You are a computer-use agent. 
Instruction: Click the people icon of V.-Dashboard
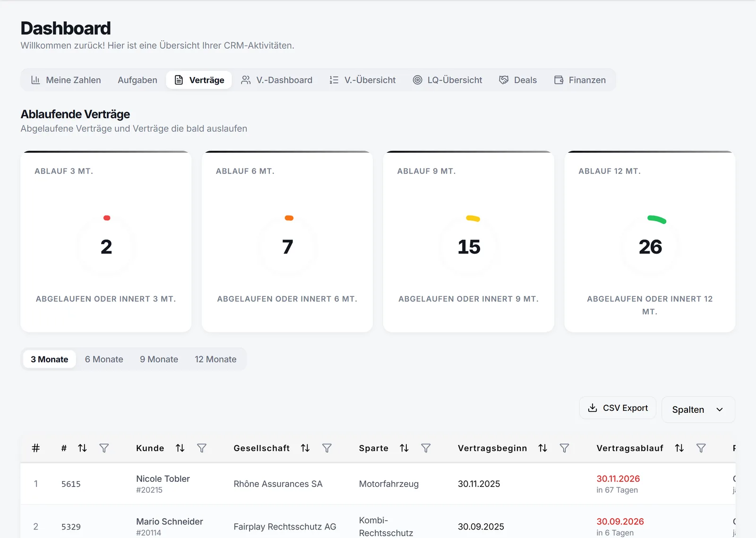(246, 80)
